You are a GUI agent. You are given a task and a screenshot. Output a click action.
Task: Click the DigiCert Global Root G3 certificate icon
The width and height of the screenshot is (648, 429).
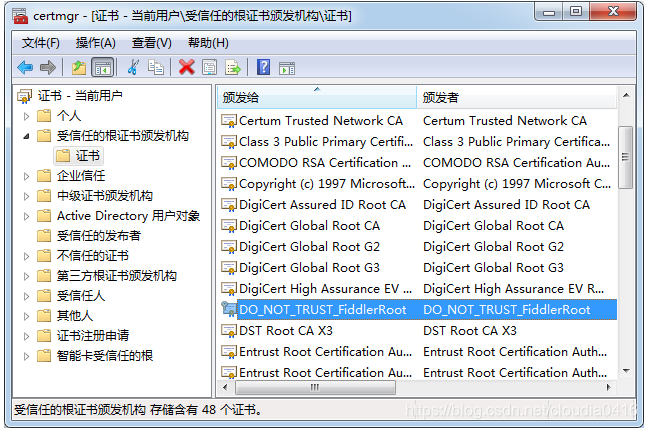229,268
